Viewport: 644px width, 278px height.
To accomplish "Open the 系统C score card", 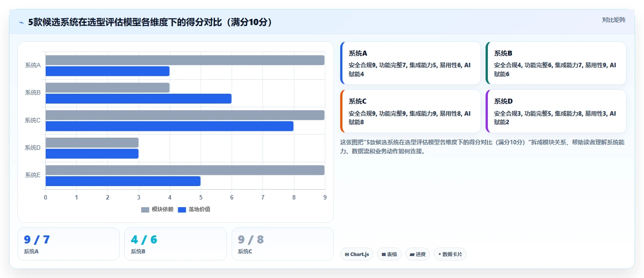I will coord(410,111).
